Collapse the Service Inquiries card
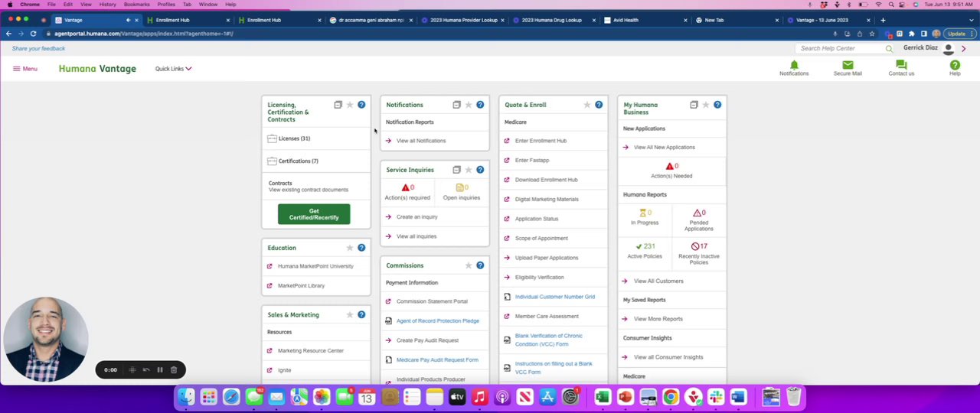This screenshot has width=980, height=413. [456, 170]
